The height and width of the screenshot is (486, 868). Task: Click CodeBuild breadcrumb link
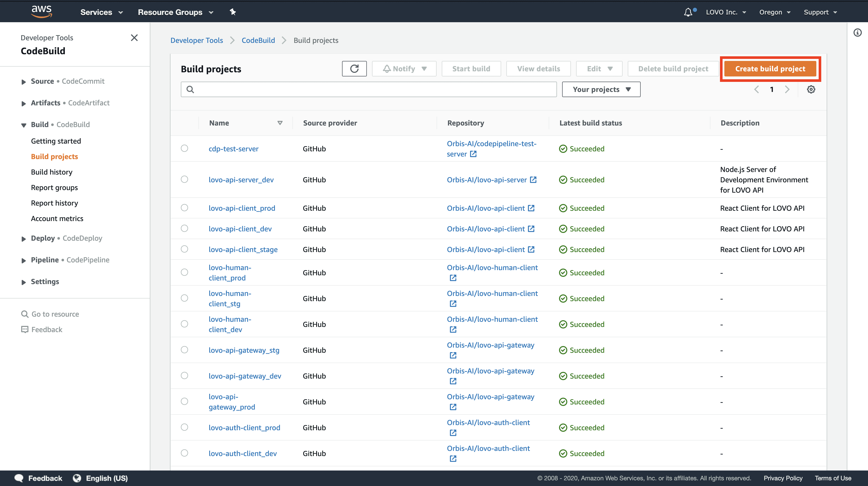(x=258, y=41)
